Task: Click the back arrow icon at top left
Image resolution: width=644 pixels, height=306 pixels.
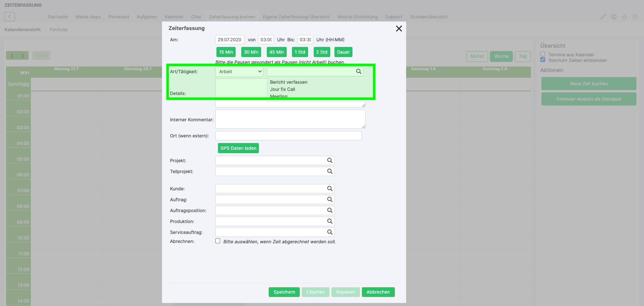Action: pyautogui.click(x=10, y=17)
